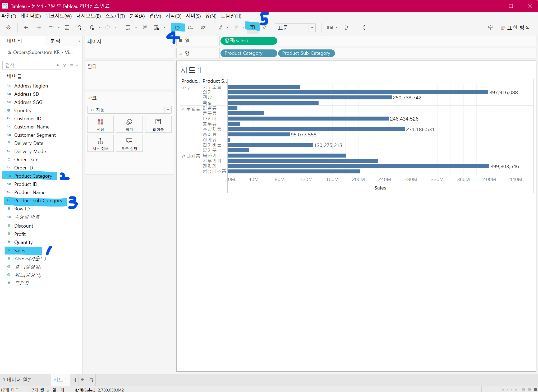
Task: Open the 분석(A) menu
Action: (137, 16)
